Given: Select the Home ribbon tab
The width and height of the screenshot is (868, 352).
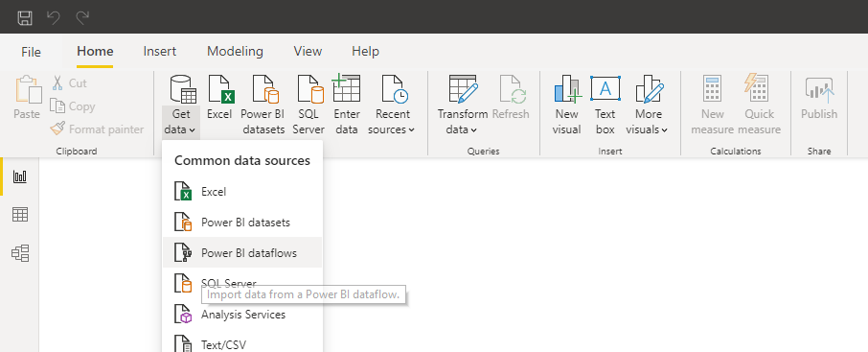Looking at the screenshot, I should coord(95,52).
